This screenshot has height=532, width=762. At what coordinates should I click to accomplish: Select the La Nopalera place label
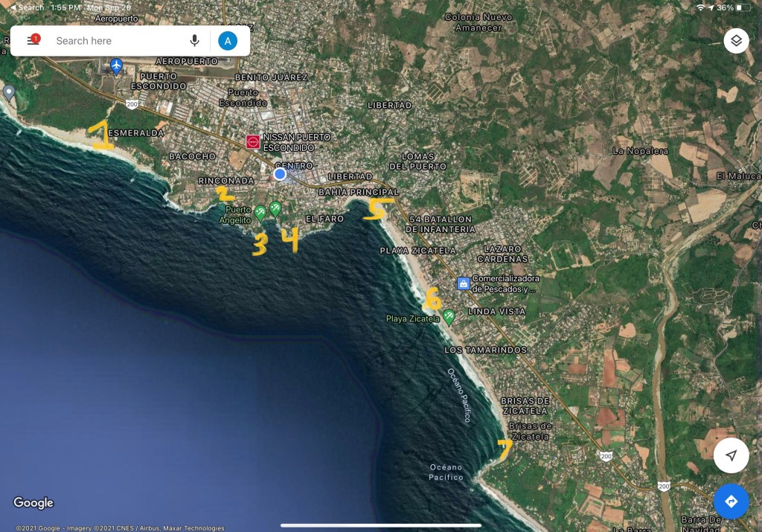coord(639,151)
